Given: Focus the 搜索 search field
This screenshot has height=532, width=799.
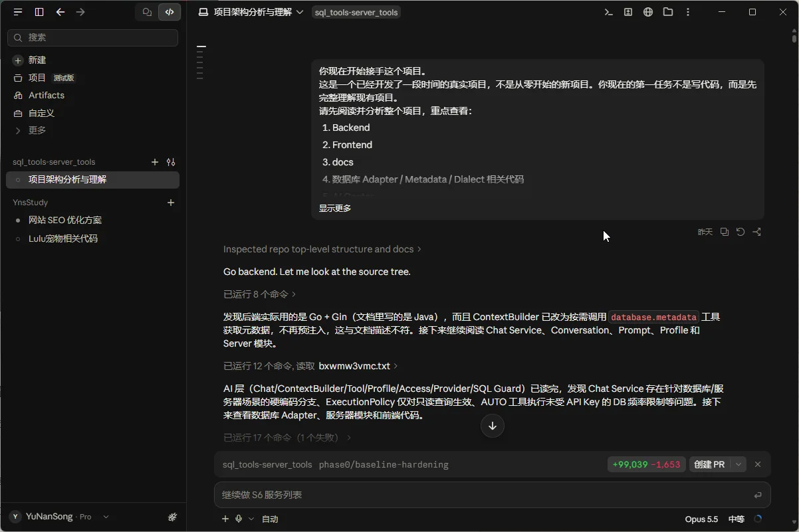Looking at the screenshot, I should (x=92, y=38).
